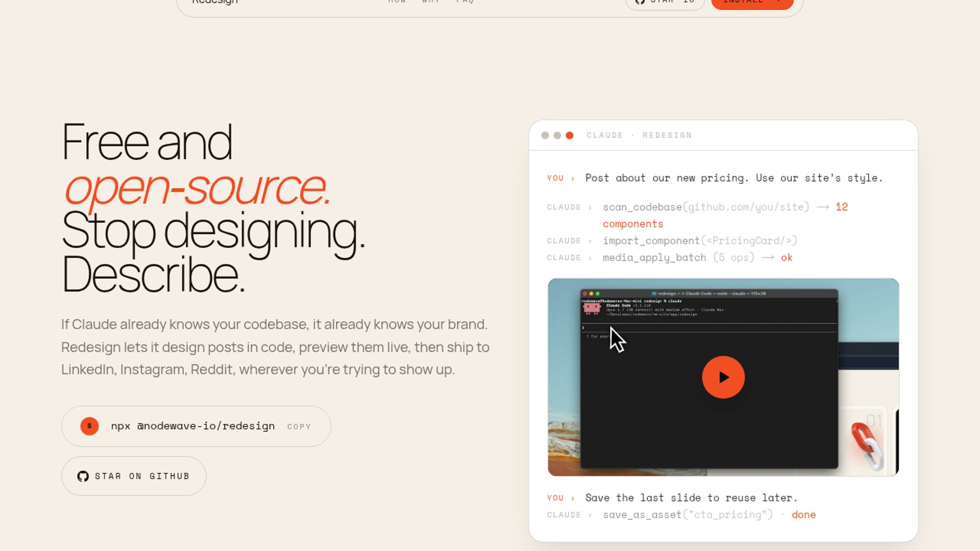Click the orange dollar-sign terminal icon
This screenshot has width=980, height=551.
[89, 426]
